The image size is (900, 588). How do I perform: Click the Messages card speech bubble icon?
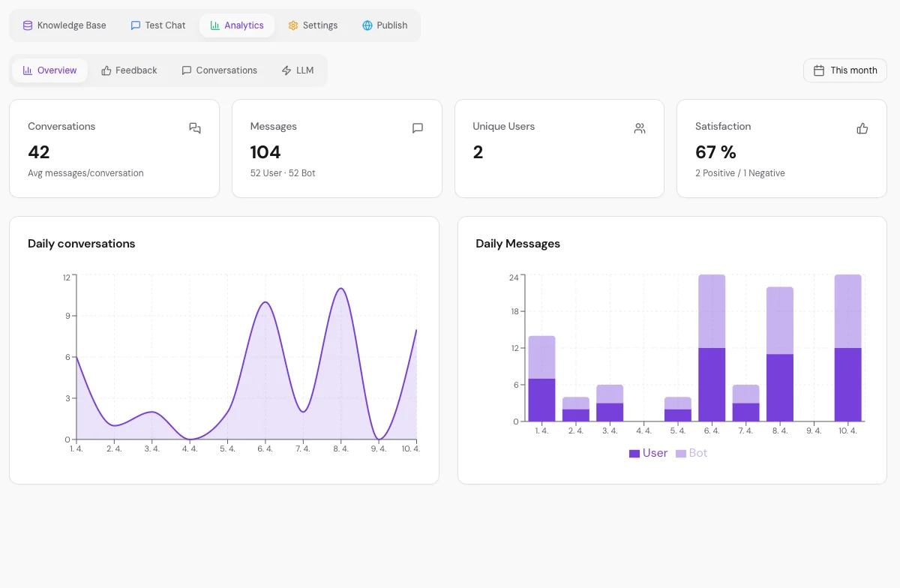pos(418,128)
